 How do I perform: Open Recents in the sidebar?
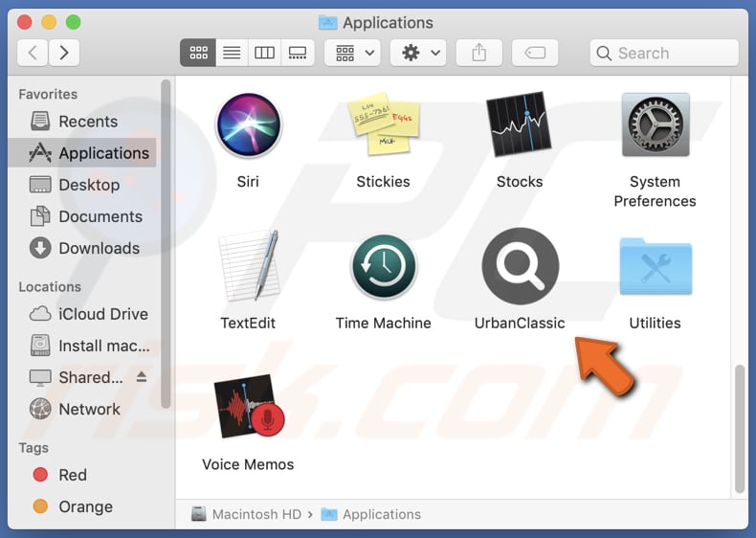click(82, 122)
